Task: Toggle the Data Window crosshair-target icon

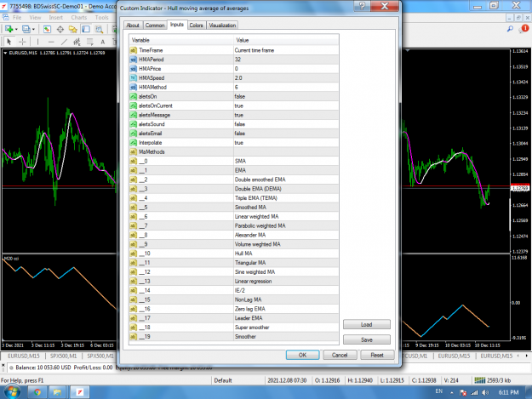Action: [60, 30]
